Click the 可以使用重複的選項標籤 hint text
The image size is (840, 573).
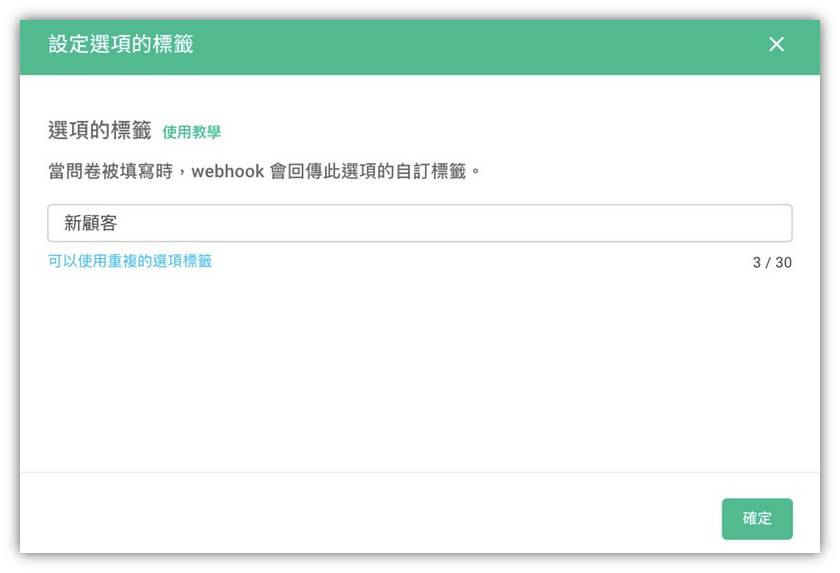coord(130,261)
